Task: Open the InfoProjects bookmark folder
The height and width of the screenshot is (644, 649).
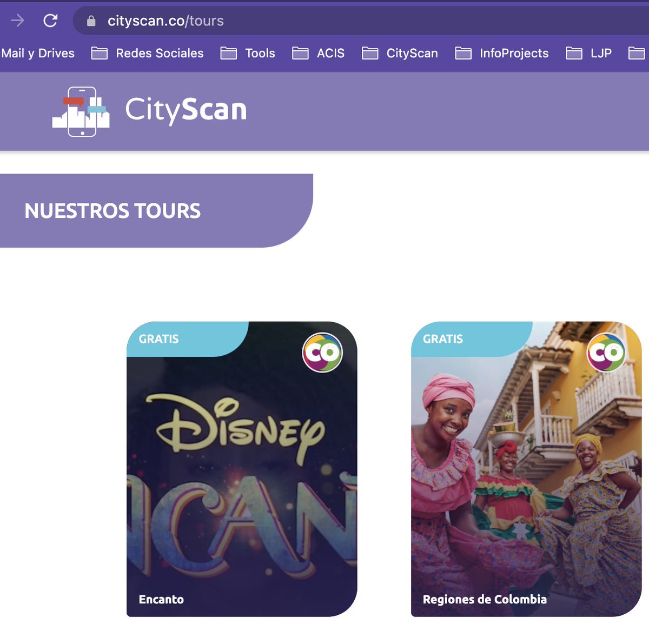Action: click(502, 53)
